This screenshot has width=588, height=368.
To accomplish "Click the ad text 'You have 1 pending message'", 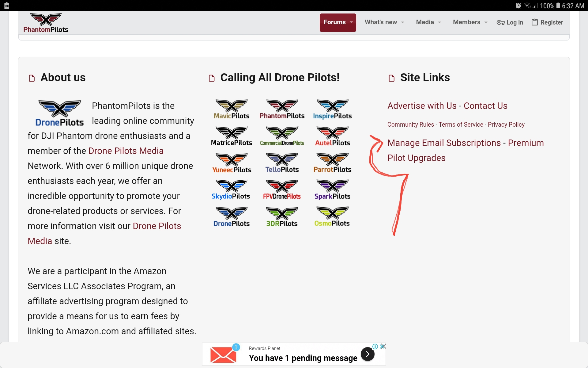I will [303, 358].
